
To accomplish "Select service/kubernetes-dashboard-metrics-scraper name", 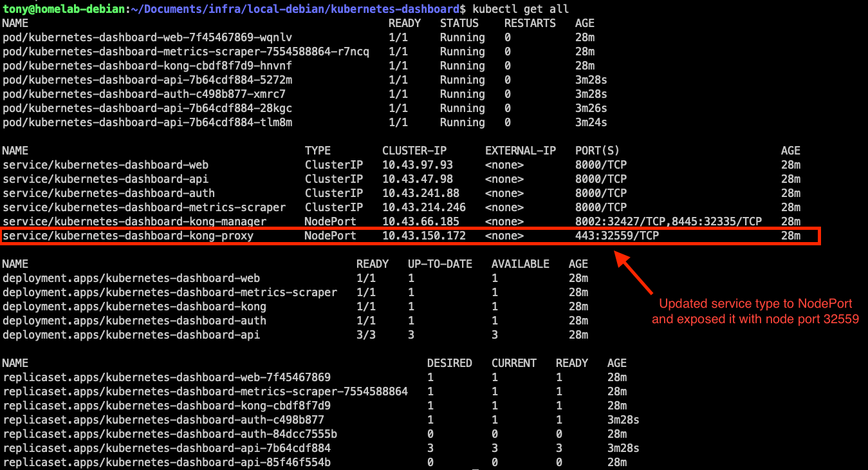I will click(x=144, y=207).
